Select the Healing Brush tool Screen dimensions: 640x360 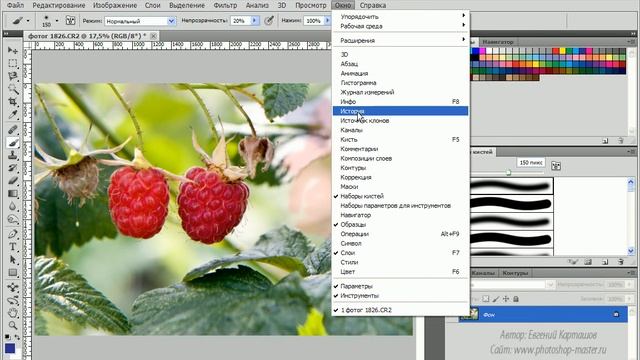coord(13,130)
